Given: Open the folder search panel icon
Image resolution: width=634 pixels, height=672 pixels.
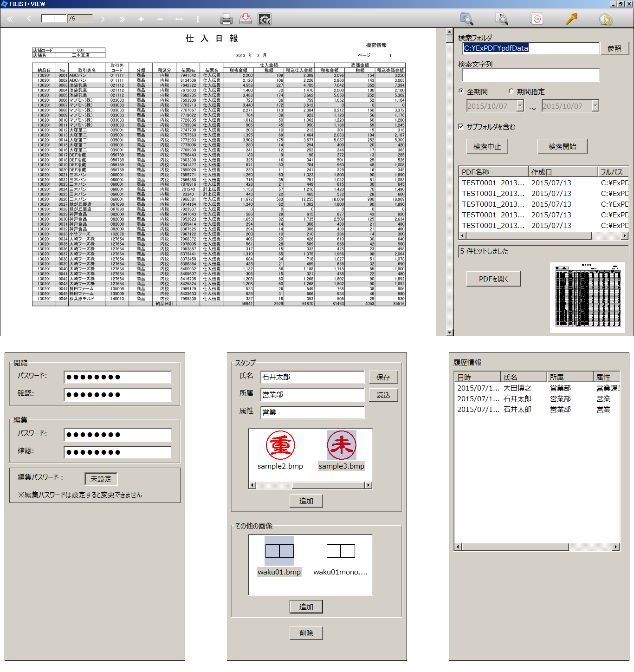Looking at the screenshot, I should [466, 19].
